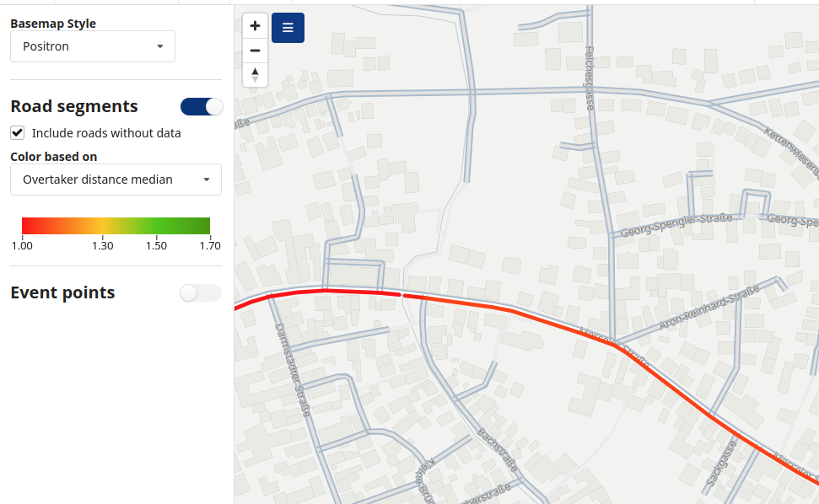Uncheck Include roads without data
This screenshot has width=819, height=504.
[x=18, y=132]
